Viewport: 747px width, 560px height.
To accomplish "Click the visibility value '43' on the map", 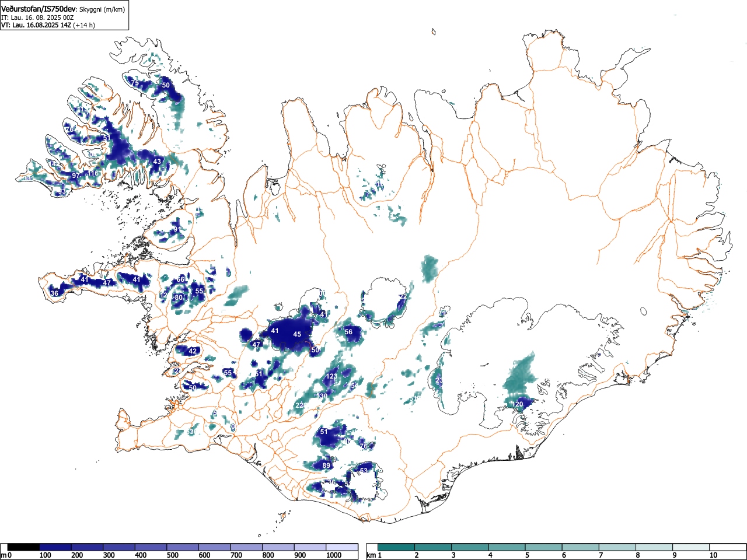I will [157, 162].
